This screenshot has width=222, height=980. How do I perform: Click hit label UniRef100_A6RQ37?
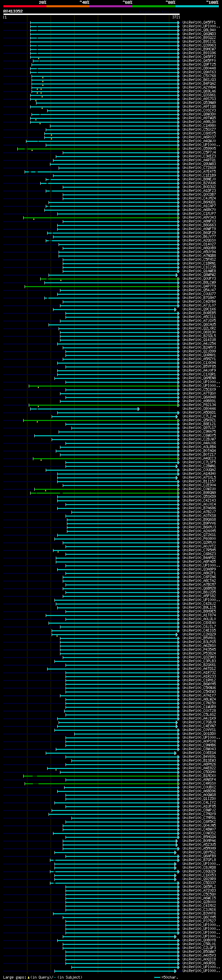coord(199,137)
